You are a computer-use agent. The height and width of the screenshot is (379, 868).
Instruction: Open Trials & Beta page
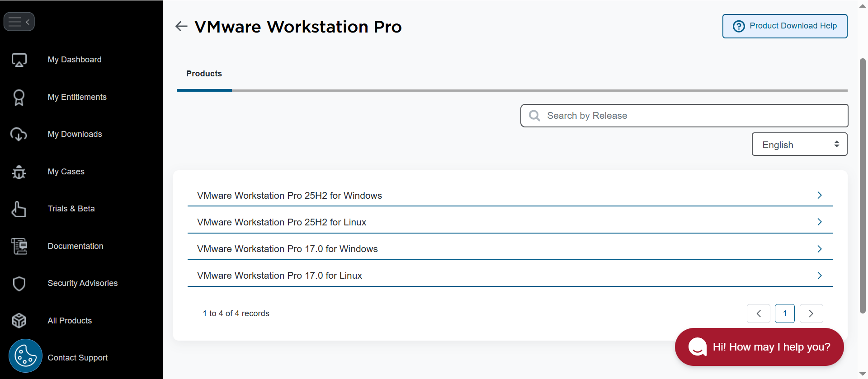pyautogui.click(x=71, y=209)
